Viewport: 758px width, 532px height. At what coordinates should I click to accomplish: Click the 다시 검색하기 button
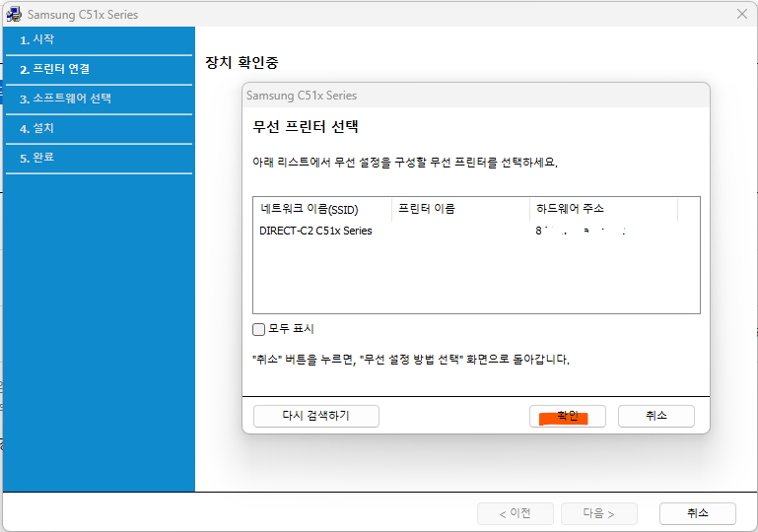click(316, 416)
